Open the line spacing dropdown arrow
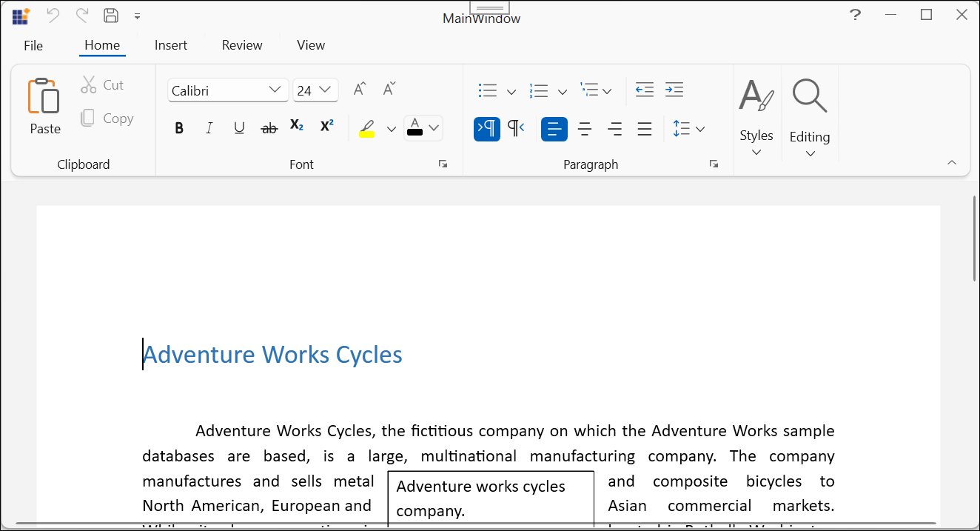The image size is (980, 531). [700, 130]
